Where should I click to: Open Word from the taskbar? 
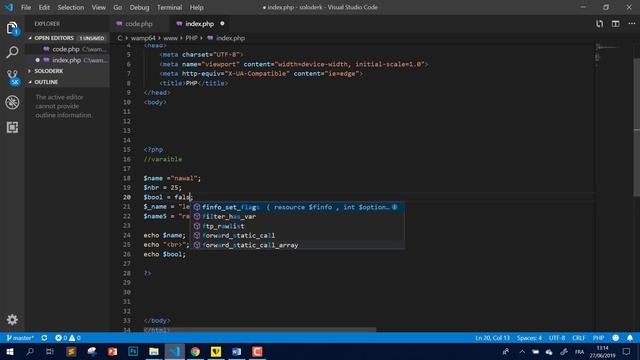(x=237, y=351)
